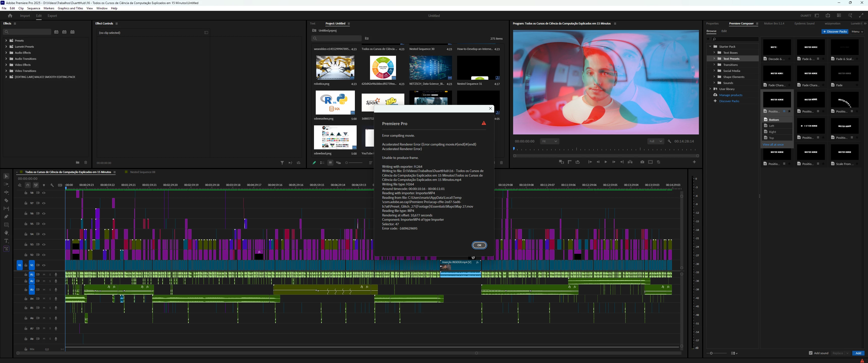868x363 pixels.
Task: Click the Export Frame camera icon
Action: [642, 162]
